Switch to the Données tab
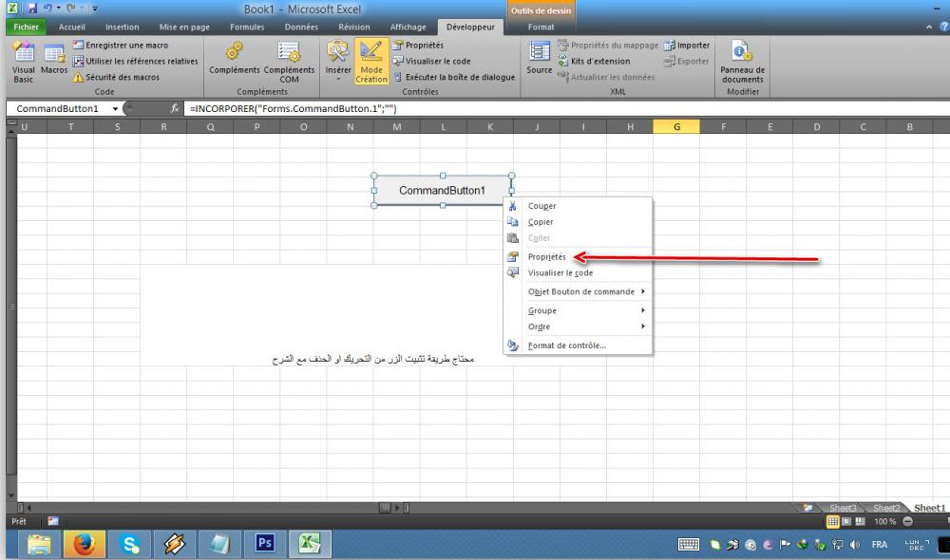 point(301,27)
